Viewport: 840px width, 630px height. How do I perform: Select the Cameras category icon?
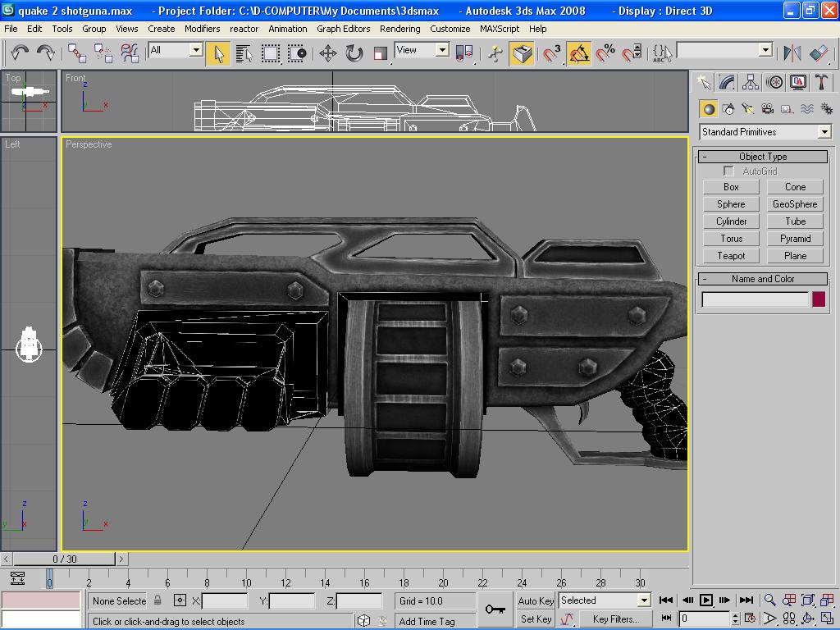pos(768,109)
